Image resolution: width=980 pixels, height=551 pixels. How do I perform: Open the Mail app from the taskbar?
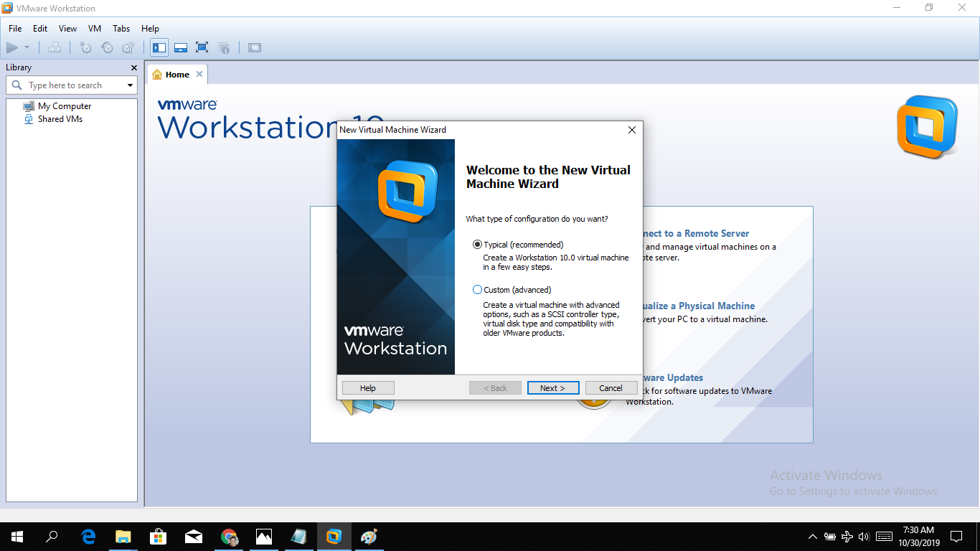[194, 537]
